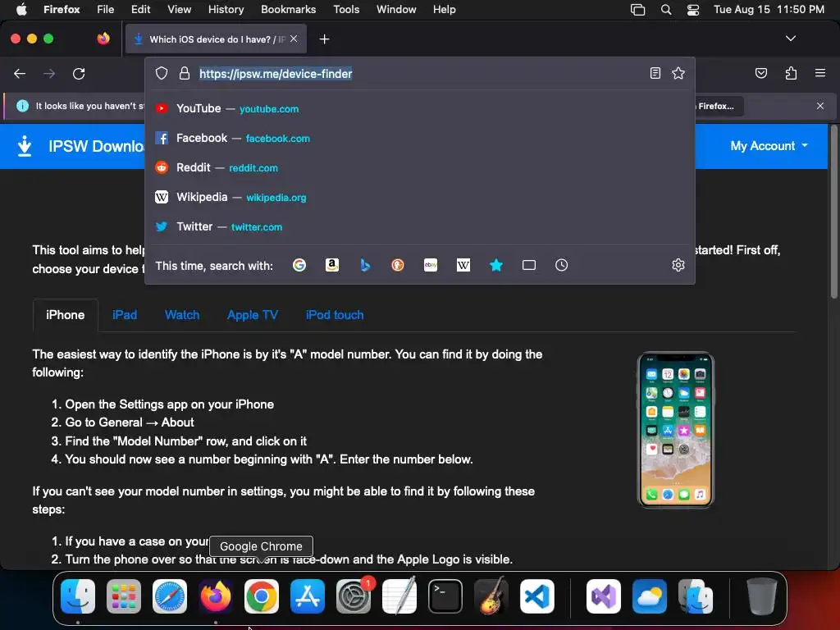Search this time with DuckDuckGo icon

pyautogui.click(x=398, y=265)
